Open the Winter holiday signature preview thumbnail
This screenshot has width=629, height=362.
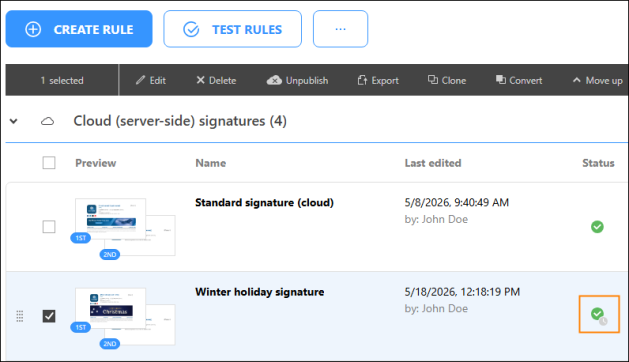[x=125, y=316]
